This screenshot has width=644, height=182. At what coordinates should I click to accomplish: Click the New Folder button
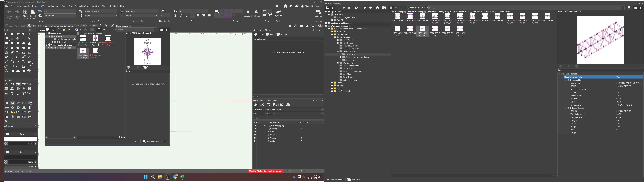355,179
